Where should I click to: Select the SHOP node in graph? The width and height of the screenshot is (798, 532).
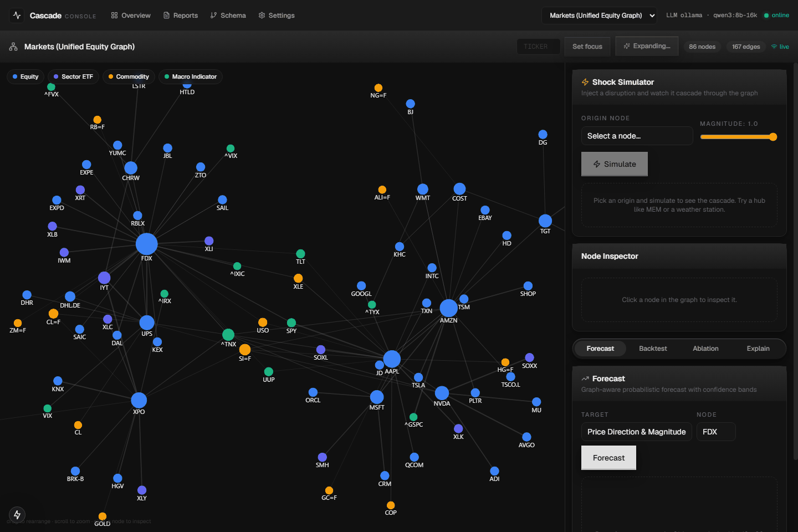pyautogui.click(x=528, y=286)
